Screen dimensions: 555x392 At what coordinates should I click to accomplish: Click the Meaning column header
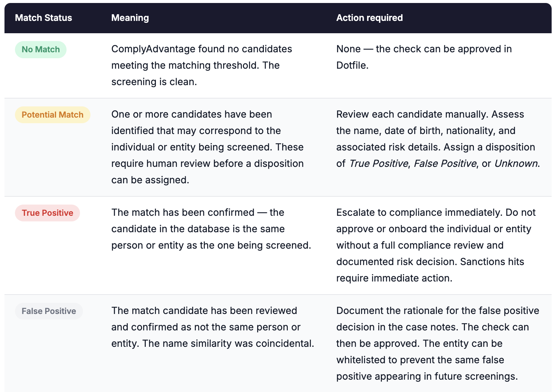click(130, 18)
